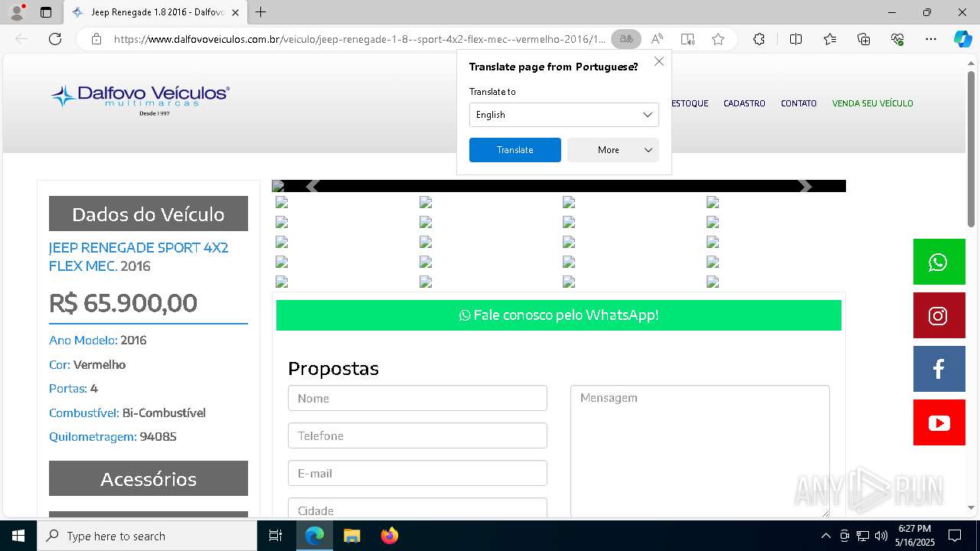Open Task View on taskbar
Viewport: 980px width, 551px height.
pyautogui.click(x=276, y=536)
